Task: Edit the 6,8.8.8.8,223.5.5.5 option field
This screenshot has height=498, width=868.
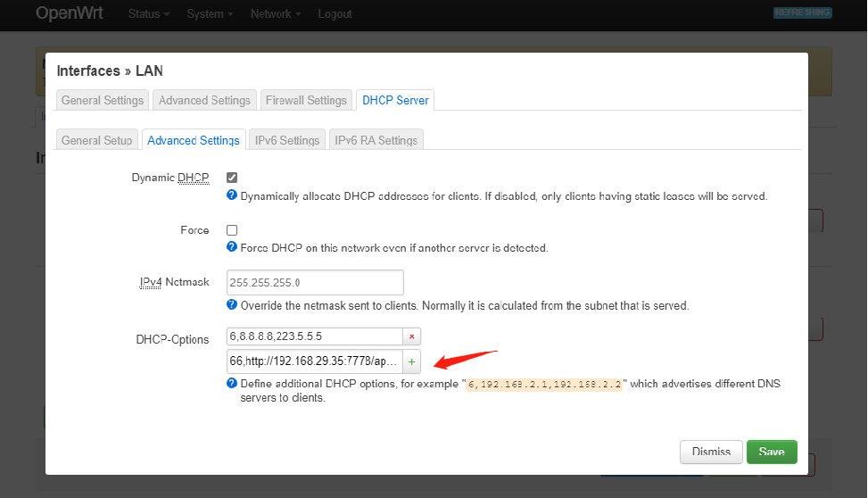Action: point(314,336)
